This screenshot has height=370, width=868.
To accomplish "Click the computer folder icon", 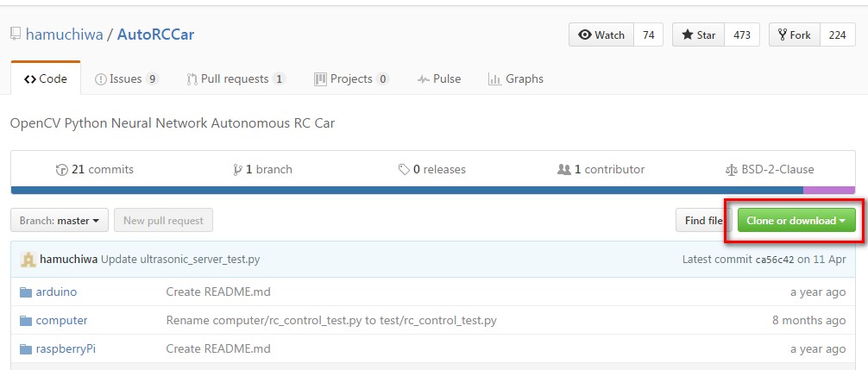I will pos(26,321).
